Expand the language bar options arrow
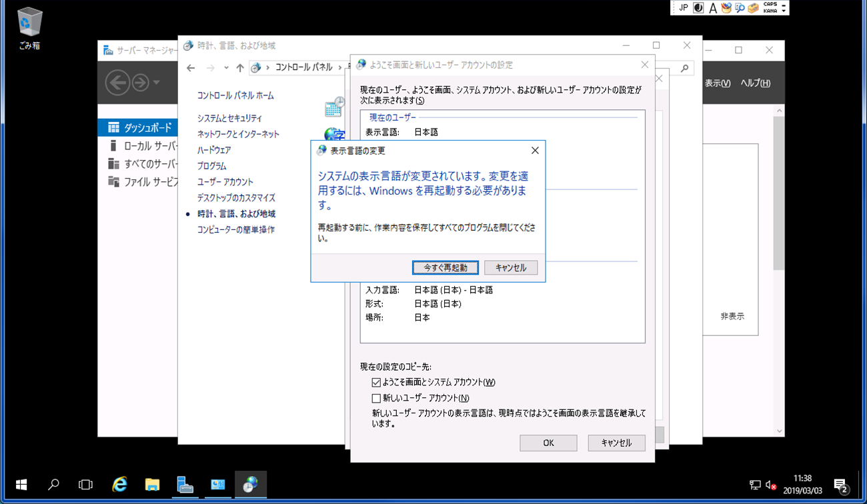 coord(784,11)
